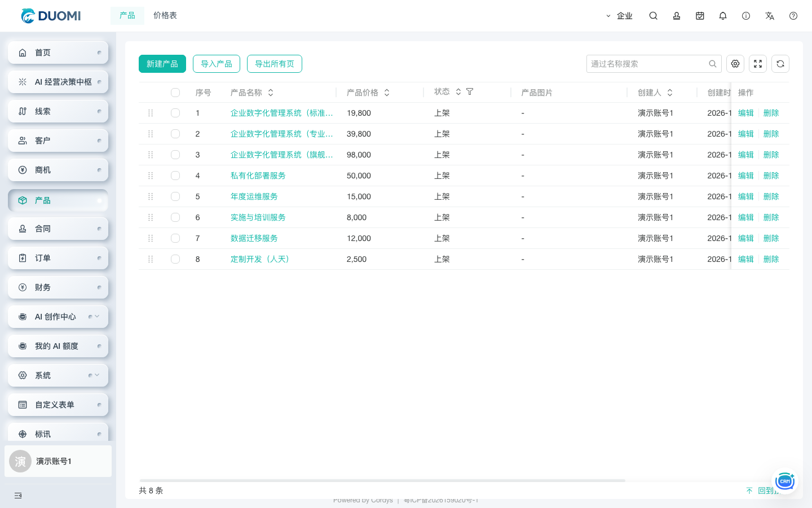Screen dimensions: 812x508
Task: Click the search magnifier in name field
Action: click(713, 64)
